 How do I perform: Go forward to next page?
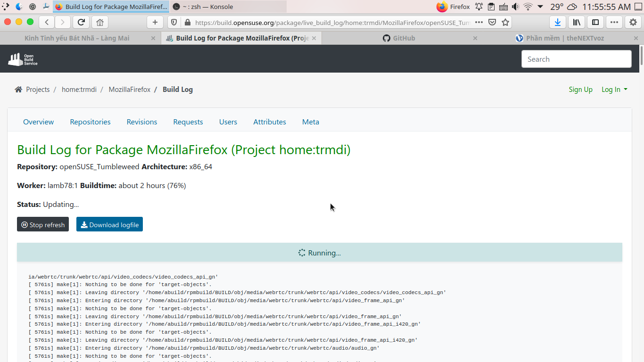point(62,22)
